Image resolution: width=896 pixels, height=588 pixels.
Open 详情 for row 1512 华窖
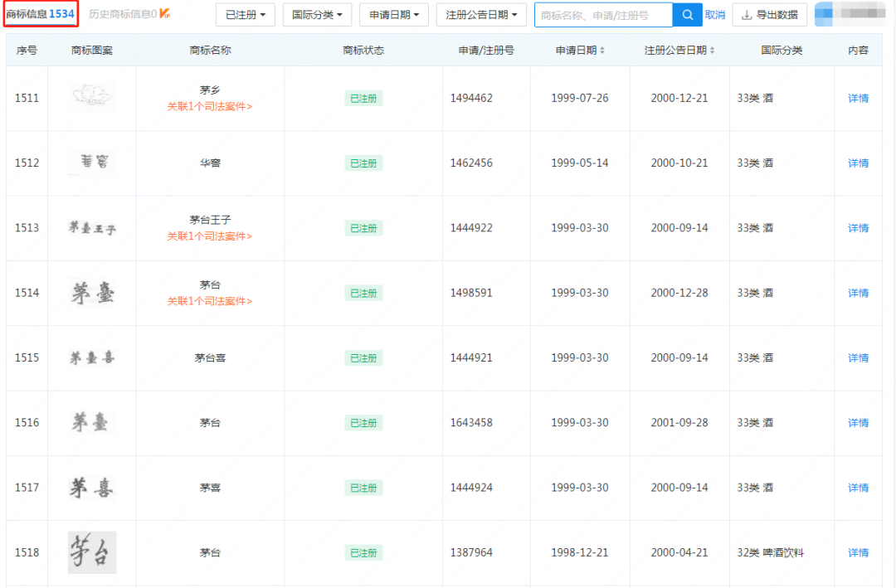pos(858,163)
